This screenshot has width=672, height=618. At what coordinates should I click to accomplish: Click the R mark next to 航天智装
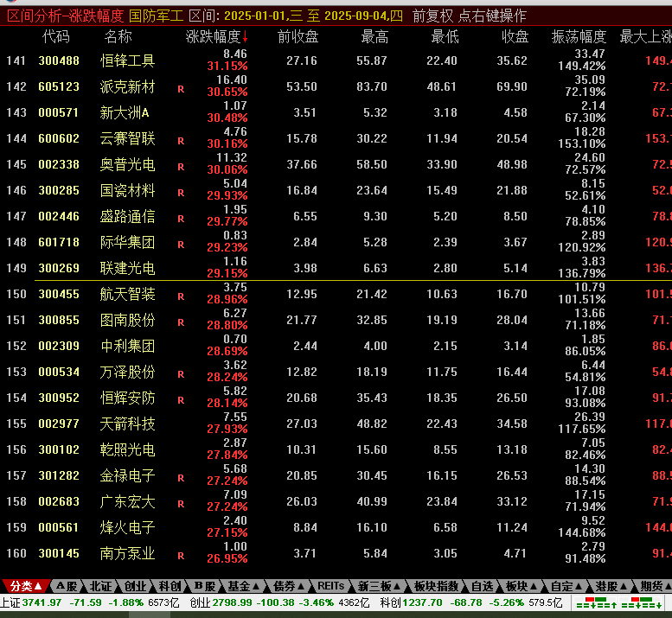(x=181, y=296)
